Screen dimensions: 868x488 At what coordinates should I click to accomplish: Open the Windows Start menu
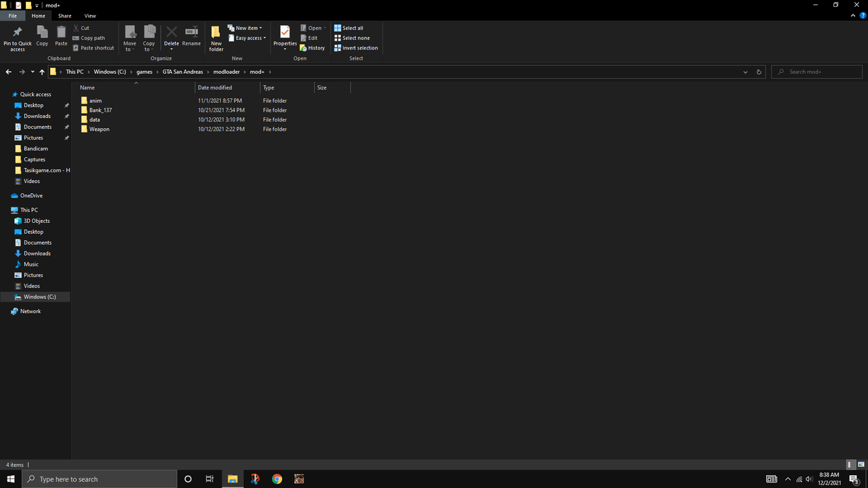tap(11, 479)
